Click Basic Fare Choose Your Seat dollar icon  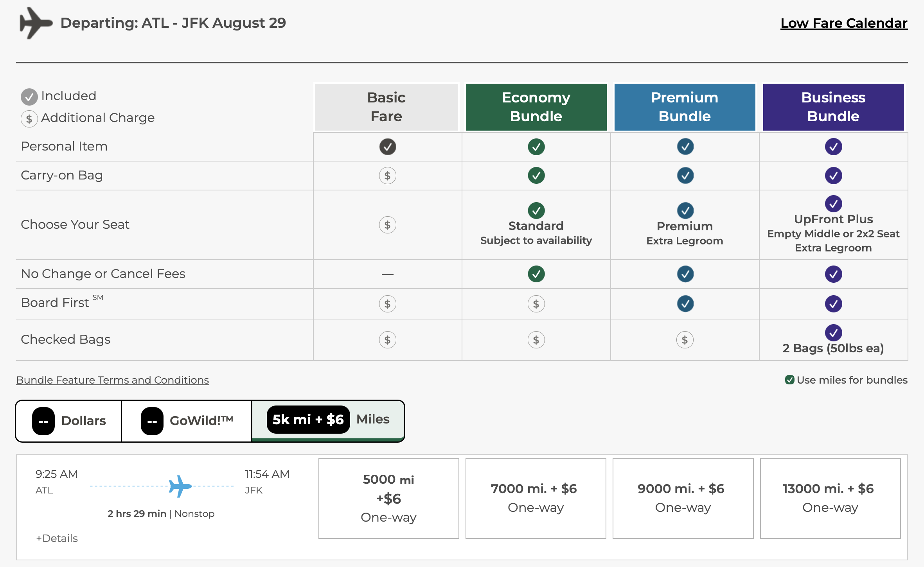388,225
